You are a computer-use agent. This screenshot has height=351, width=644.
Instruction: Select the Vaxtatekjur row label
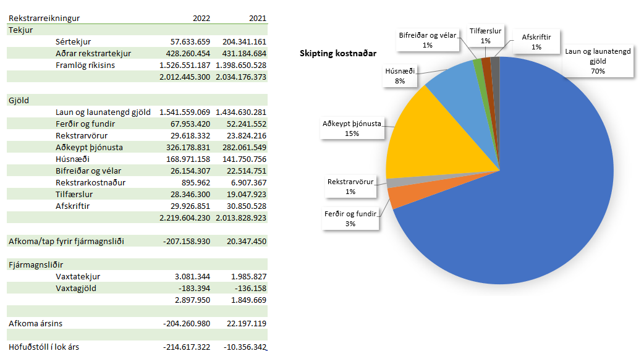pos(78,277)
